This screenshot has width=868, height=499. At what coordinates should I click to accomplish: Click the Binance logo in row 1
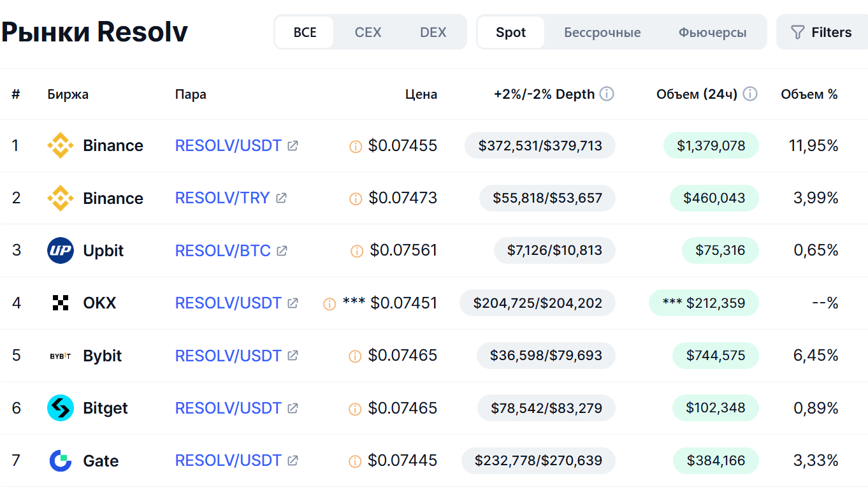pos(61,146)
